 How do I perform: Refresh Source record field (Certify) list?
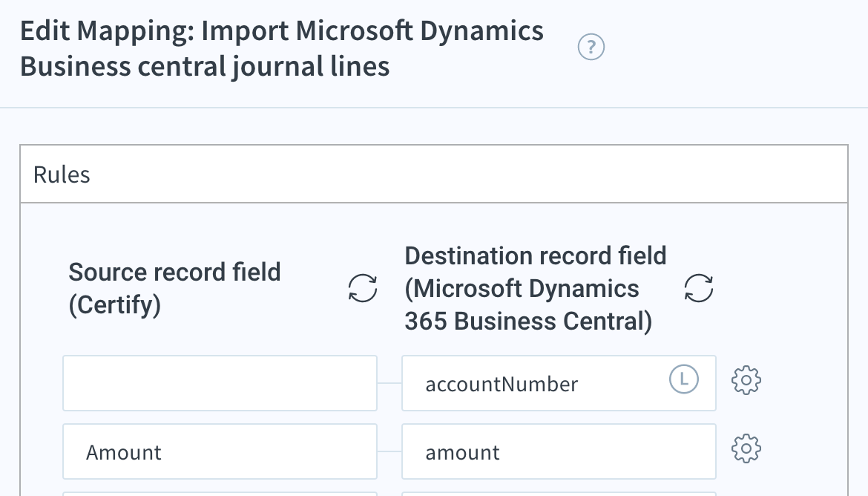(363, 288)
